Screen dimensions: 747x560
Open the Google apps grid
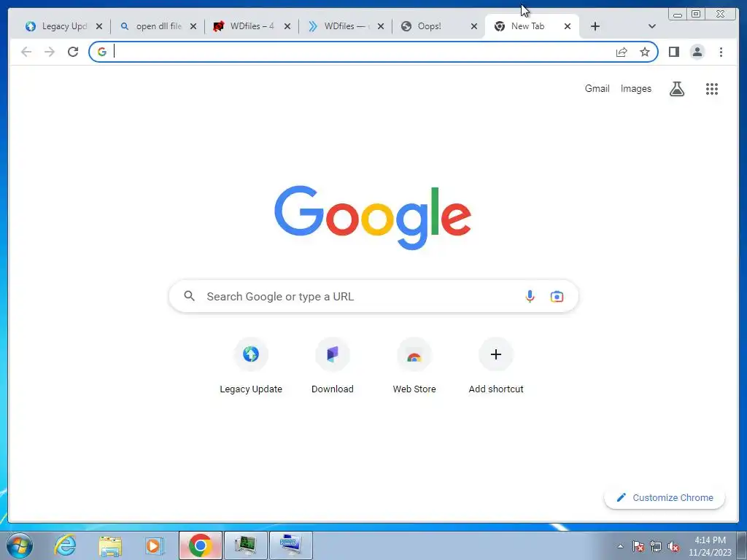[x=712, y=88]
